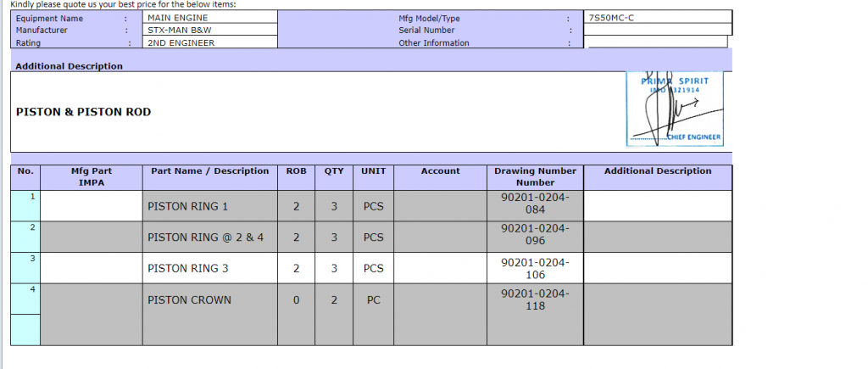The width and height of the screenshot is (868, 369).
Task: Select the Mfg Model/Type field 7S50MC-C
Action: pos(659,17)
